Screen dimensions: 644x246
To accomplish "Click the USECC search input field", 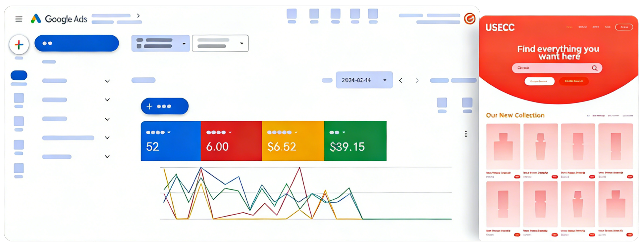I will 557,68.
